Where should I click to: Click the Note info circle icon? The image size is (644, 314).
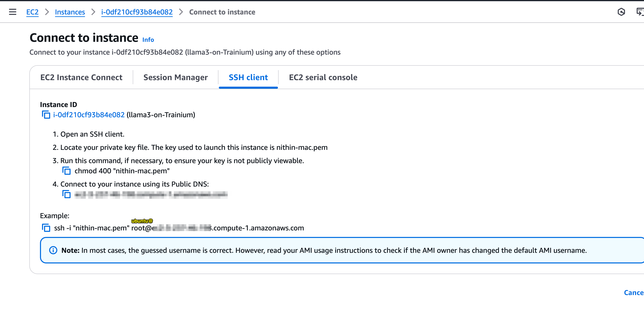point(53,250)
